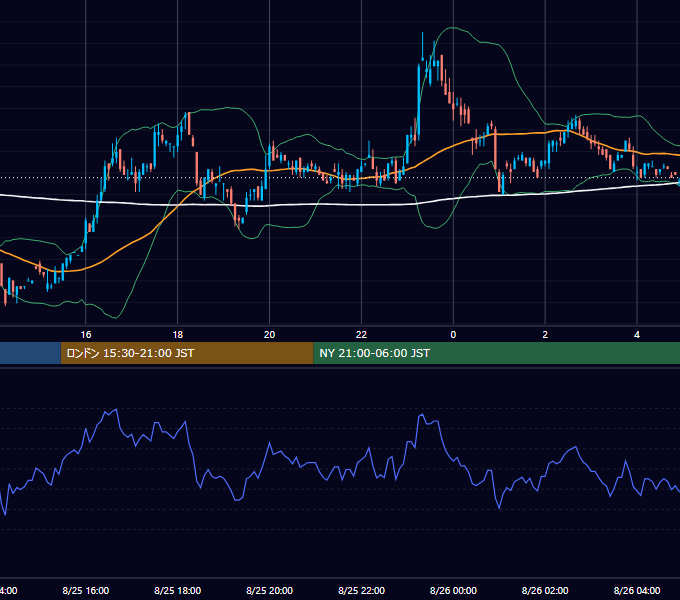Select the 8/25 20:00 label on the oscillator axis
680x600 pixels.
pos(269,590)
